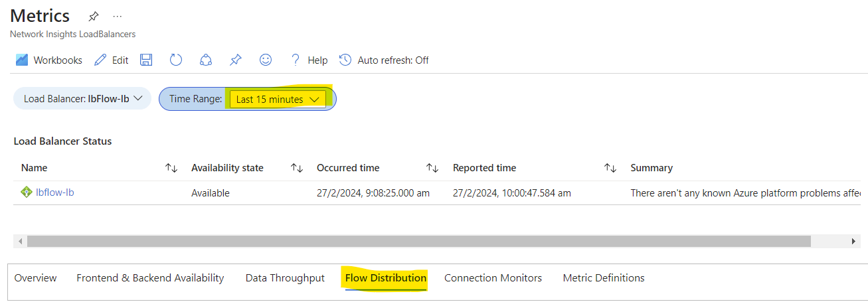This screenshot has height=306, width=868.
Task: Click the Edit pencil button
Action: pos(111,60)
